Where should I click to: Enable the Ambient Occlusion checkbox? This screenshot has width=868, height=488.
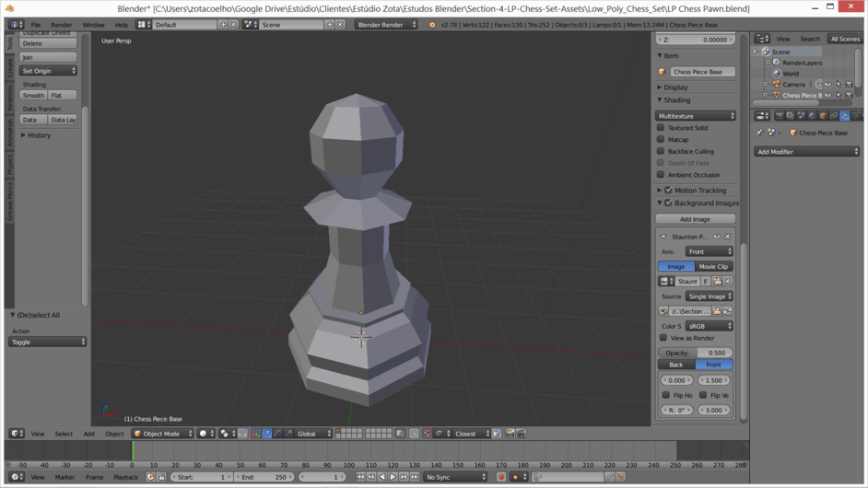pos(661,175)
